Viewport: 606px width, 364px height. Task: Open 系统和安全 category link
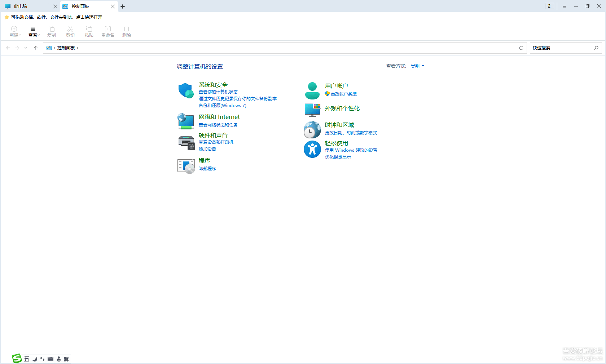pyautogui.click(x=213, y=85)
